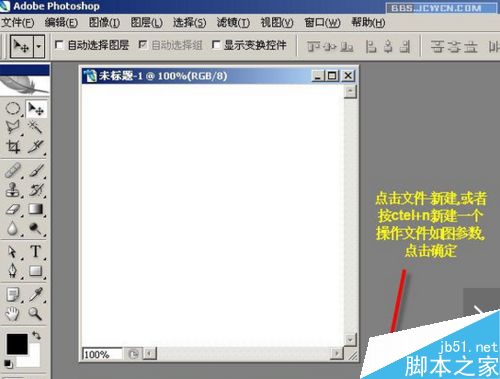Open the 选择(S) menu
The width and height of the screenshot is (500, 379).
[190, 23]
